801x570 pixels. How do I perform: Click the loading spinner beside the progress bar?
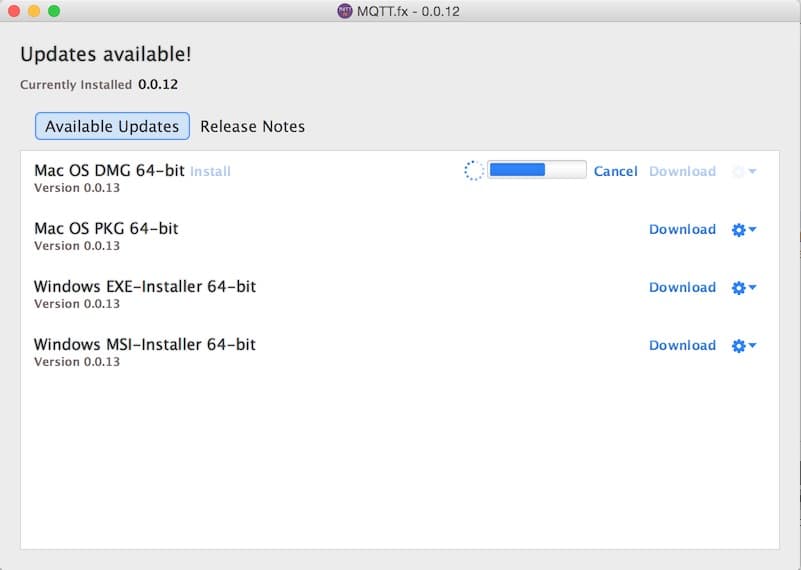(x=474, y=171)
